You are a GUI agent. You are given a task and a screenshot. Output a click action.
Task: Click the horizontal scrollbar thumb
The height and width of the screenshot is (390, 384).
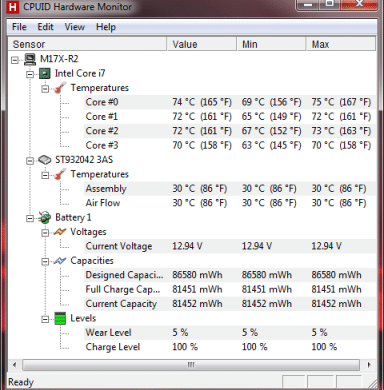coord(191,365)
